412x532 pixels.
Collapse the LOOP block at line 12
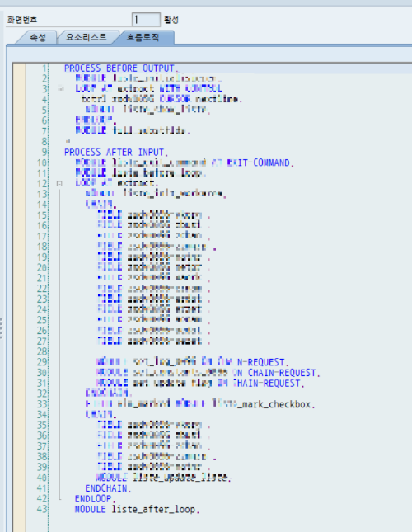coord(59,184)
